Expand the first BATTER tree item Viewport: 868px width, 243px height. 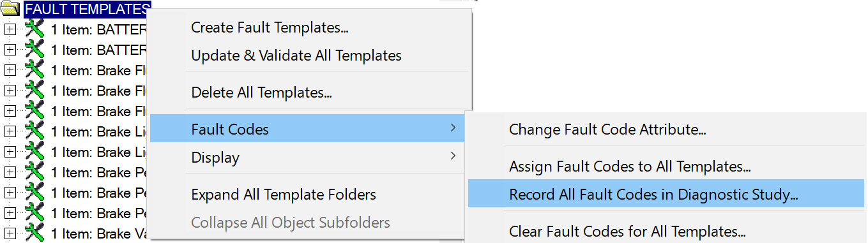pos(10,29)
